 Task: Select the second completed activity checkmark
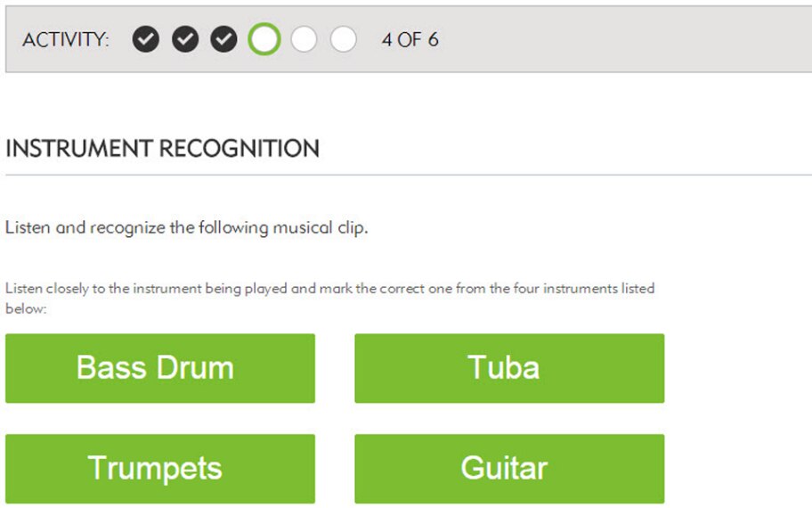tap(185, 39)
